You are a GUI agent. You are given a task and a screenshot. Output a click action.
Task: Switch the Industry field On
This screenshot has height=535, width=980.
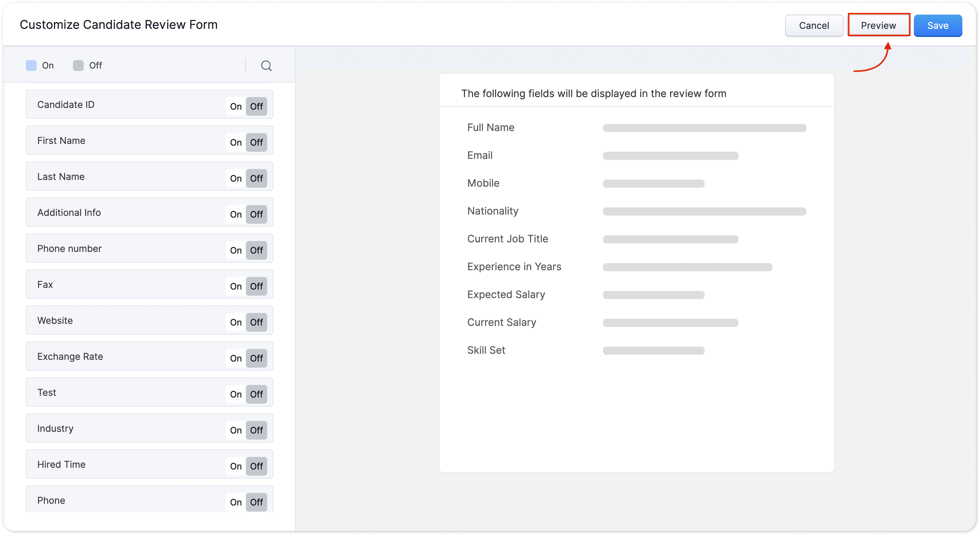[x=235, y=430]
